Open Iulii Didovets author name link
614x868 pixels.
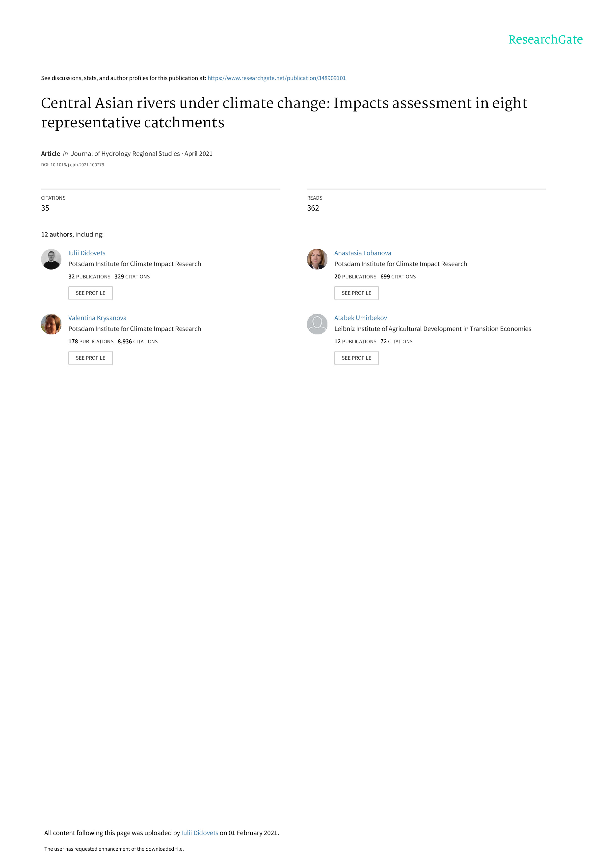(87, 253)
